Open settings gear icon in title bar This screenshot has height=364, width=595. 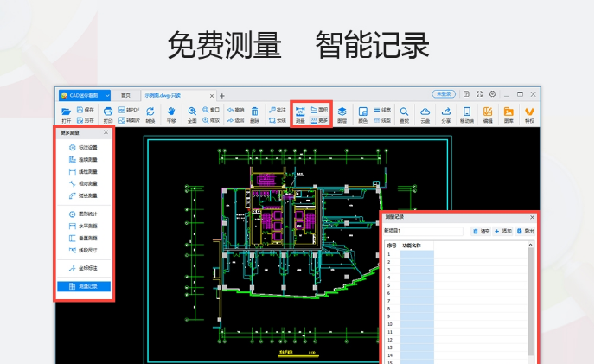pyautogui.click(x=492, y=93)
